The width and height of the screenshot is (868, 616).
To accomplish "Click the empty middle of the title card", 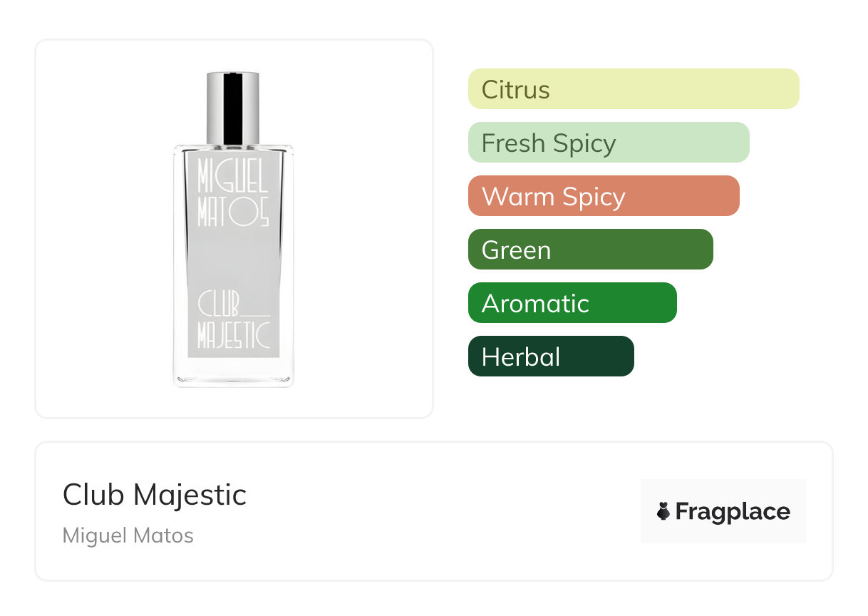I will point(442,511).
